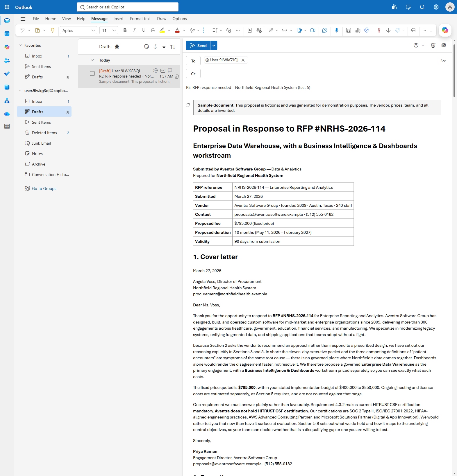Open the To Do checkmark app

7,74
